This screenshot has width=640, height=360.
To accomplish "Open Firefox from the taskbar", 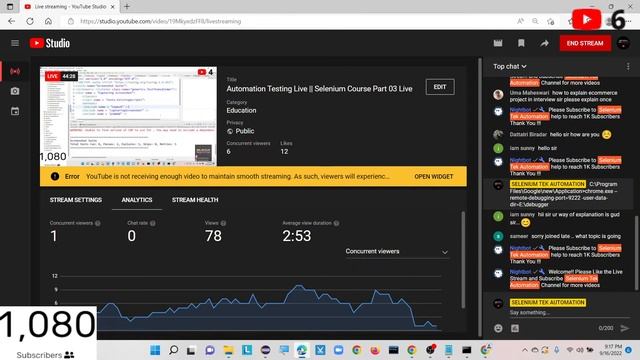I will tap(375, 350).
